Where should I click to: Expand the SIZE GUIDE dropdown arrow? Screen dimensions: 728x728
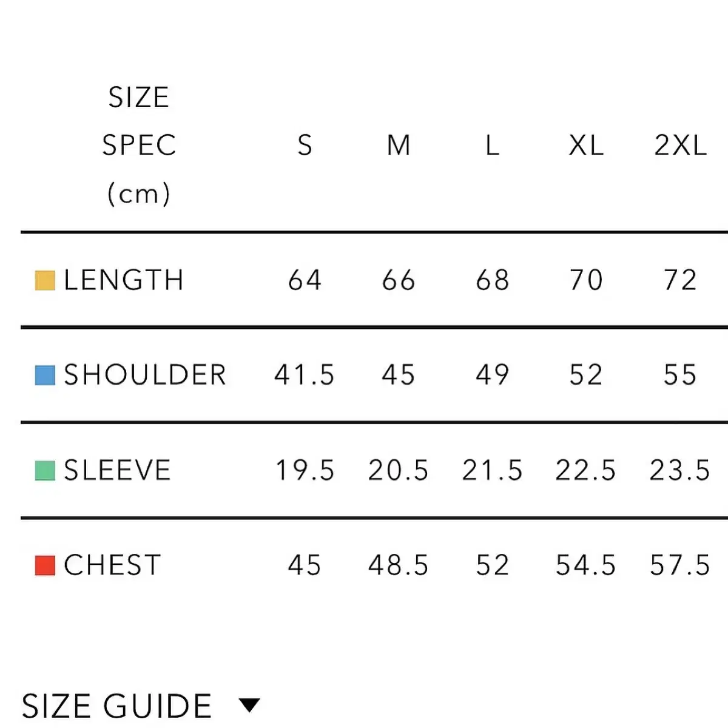(x=249, y=706)
